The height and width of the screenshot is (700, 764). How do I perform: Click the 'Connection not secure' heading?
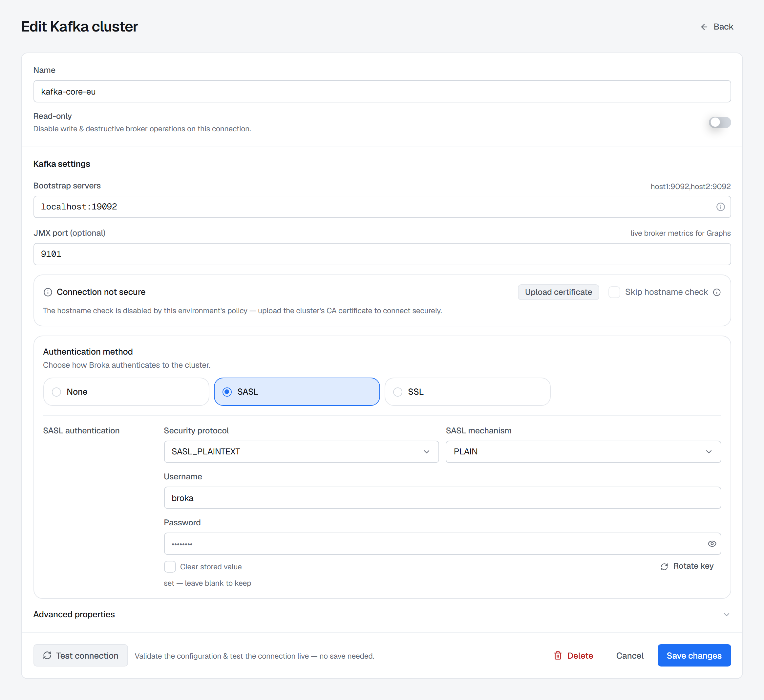(x=101, y=292)
